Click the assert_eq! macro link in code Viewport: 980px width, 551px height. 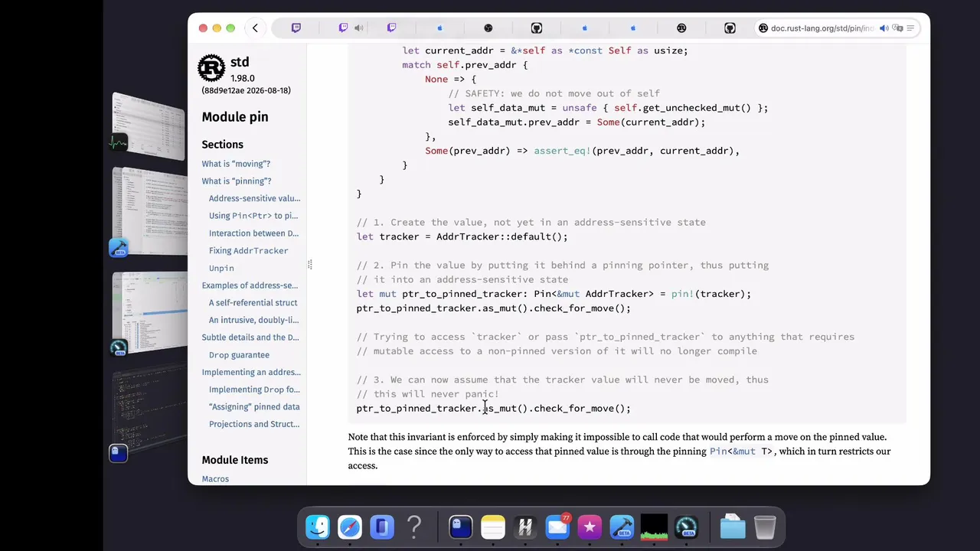pyautogui.click(x=562, y=151)
